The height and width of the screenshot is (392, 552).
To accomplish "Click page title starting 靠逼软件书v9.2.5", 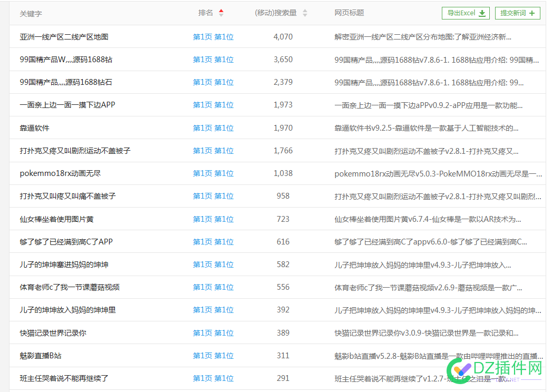I will coord(427,128).
